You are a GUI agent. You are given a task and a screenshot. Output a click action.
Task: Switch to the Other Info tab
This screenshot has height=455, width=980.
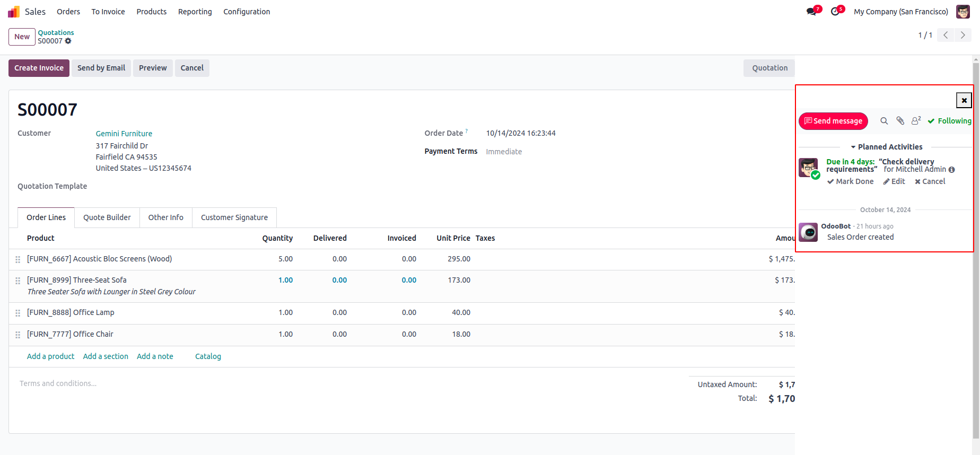pos(165,217)
